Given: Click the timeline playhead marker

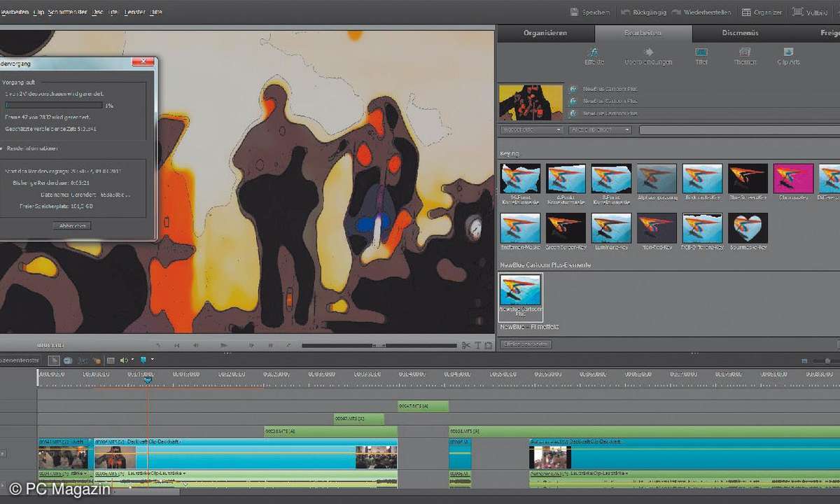Looking at the screenshot, I should point(148,380).
